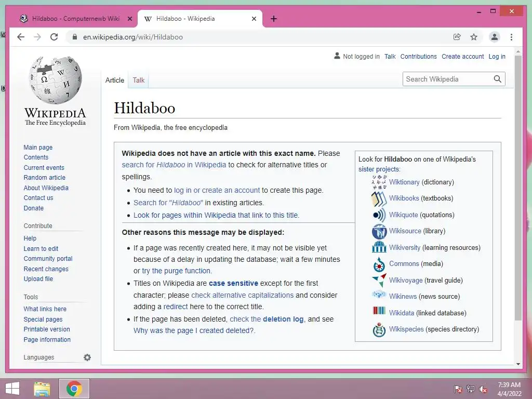Viewport: 532px width, 399px height.
Task: Click the network tray icon
Action: 470,389
